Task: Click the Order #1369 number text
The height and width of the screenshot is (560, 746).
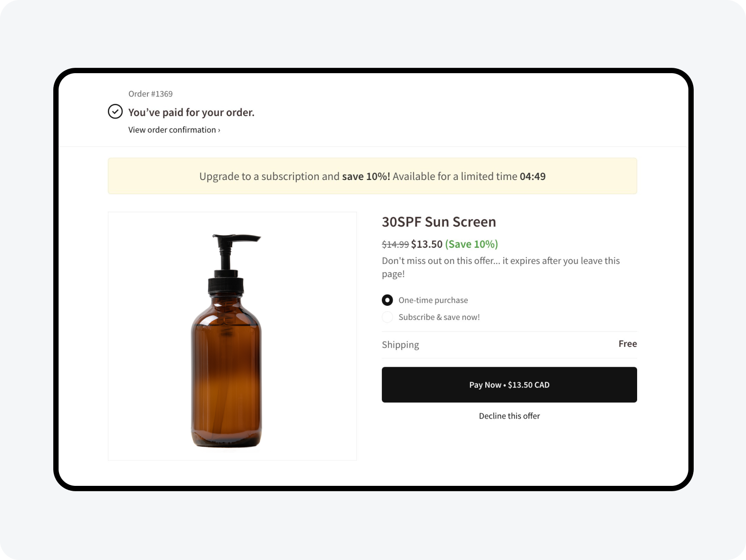Action: [150, 94]
